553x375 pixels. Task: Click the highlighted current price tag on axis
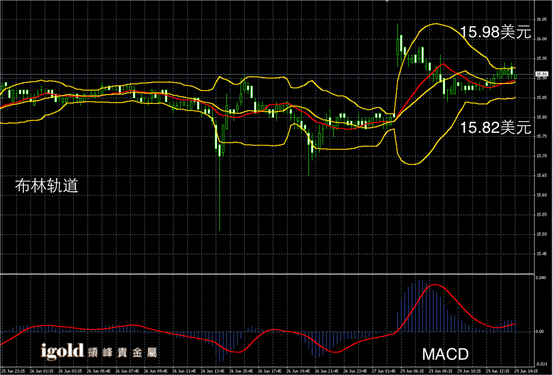[541, 74]
